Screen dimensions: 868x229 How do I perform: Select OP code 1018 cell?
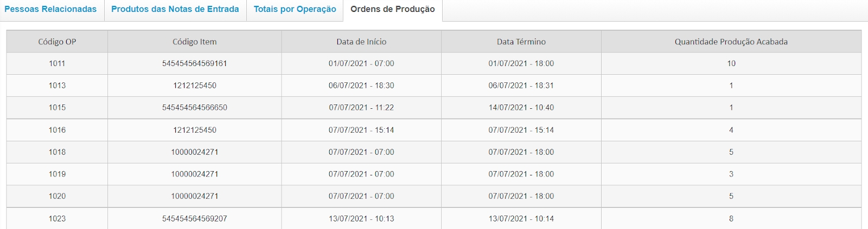[x=57, y=152]
